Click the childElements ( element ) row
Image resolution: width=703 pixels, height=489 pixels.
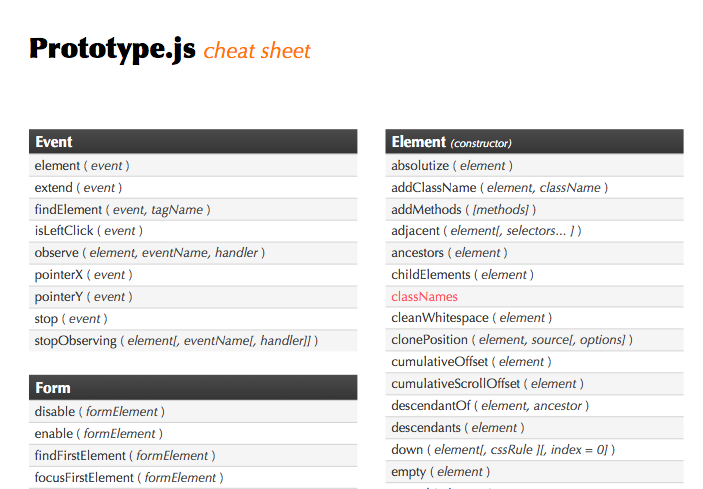534,275
